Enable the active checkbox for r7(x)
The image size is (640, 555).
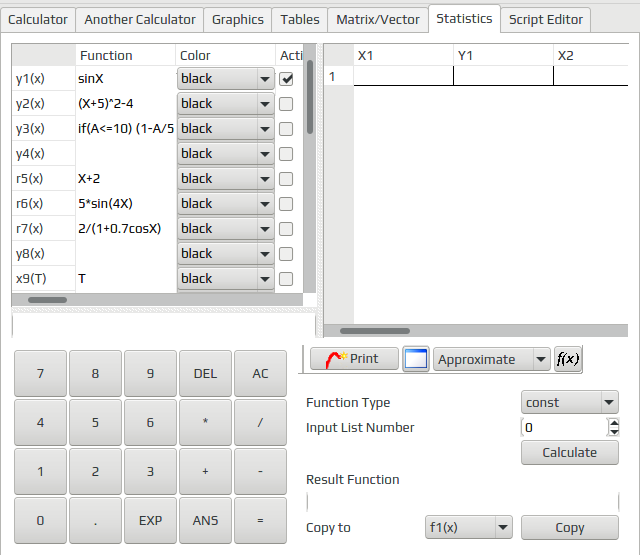coord(286,229)
